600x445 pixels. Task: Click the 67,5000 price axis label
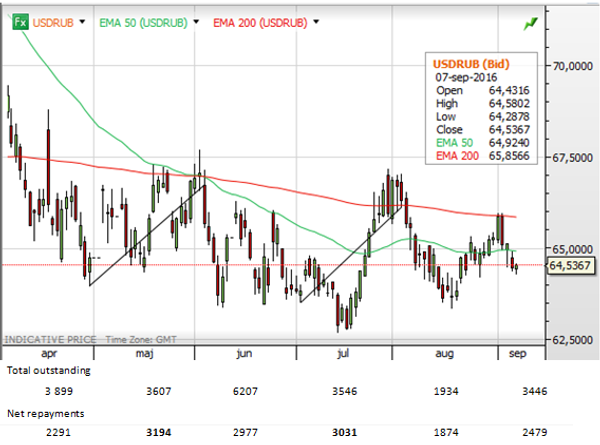point(572,158)
